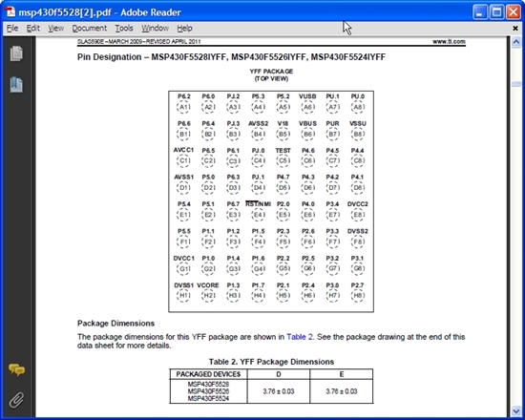Click pin F4 labeled P1.5
The height and width of the screenshot is (420, 525).
point(258,241)
